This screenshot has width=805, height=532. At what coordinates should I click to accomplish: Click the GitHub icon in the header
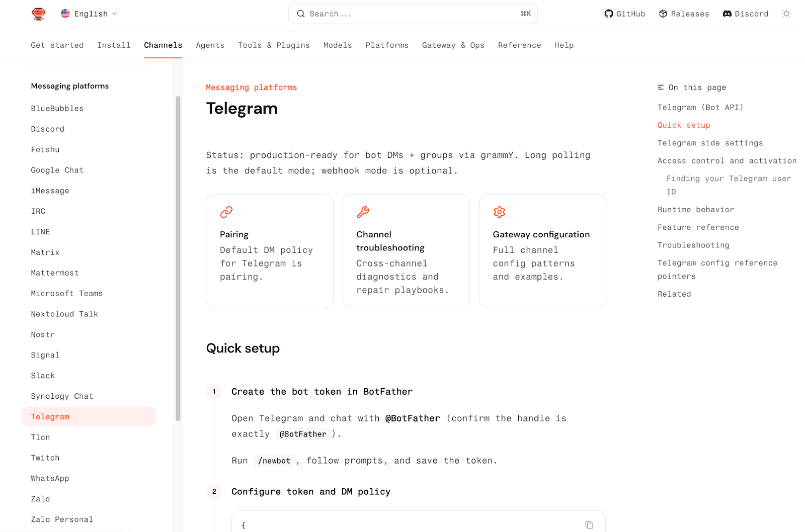(608, 14)
